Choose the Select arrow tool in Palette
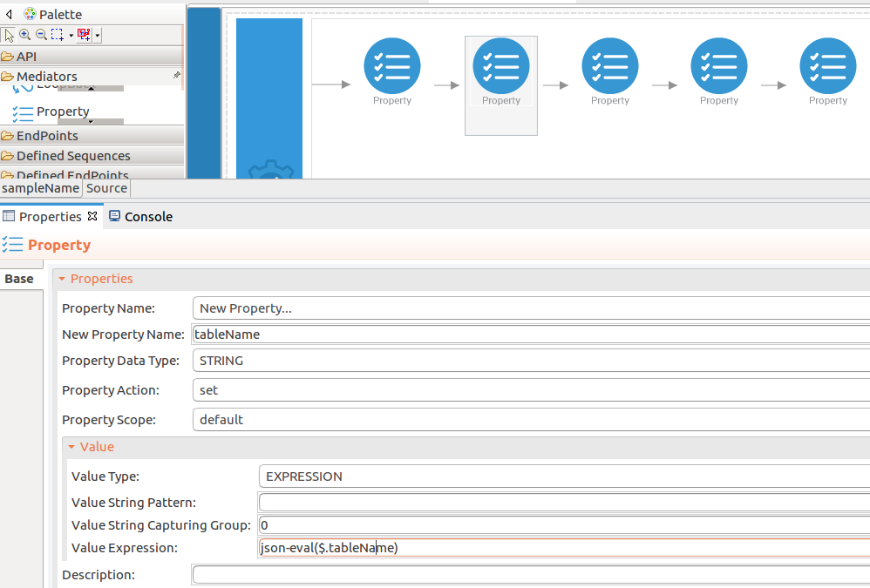Image resolution: width=870 pixels, height=588 pixels. click(9, 36)
